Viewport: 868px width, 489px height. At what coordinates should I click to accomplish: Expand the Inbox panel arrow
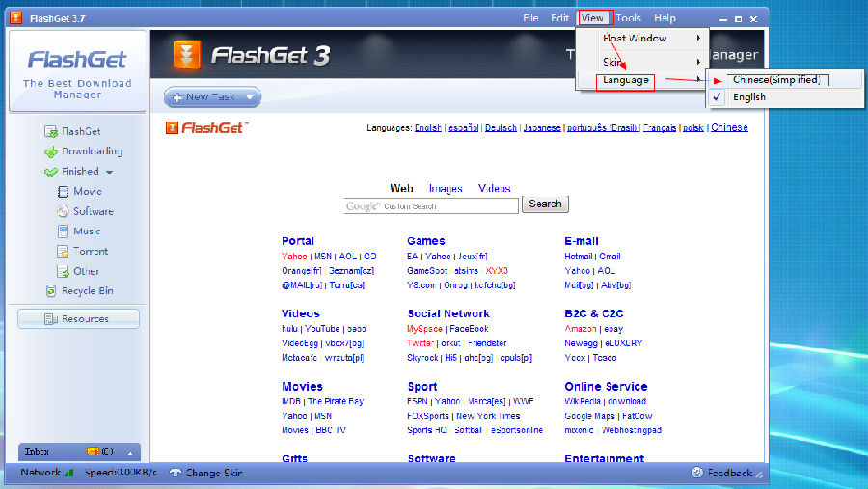point(130,451)
